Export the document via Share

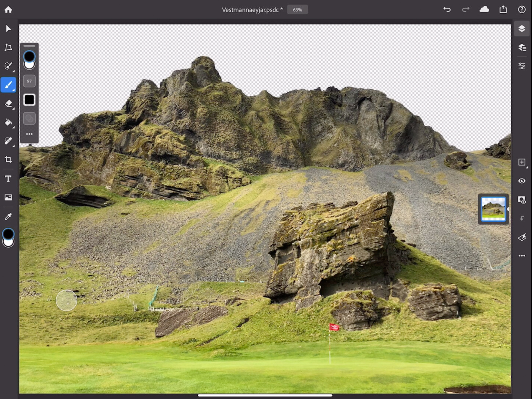503,9
